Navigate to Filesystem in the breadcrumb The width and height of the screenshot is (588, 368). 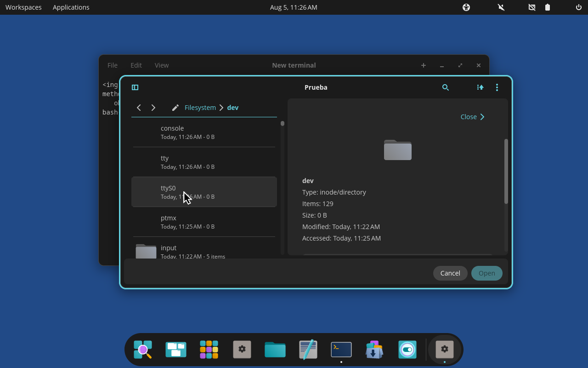(200, 108)
